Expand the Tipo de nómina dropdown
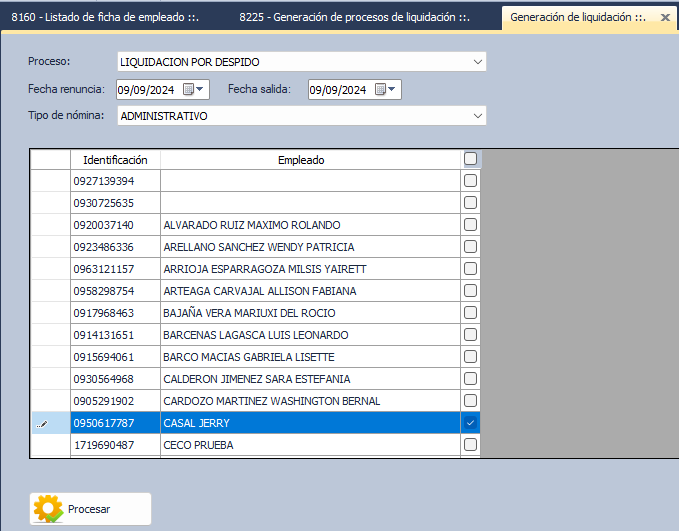The width and height of the screenshot is (679, 531). (x=477, y=116)
